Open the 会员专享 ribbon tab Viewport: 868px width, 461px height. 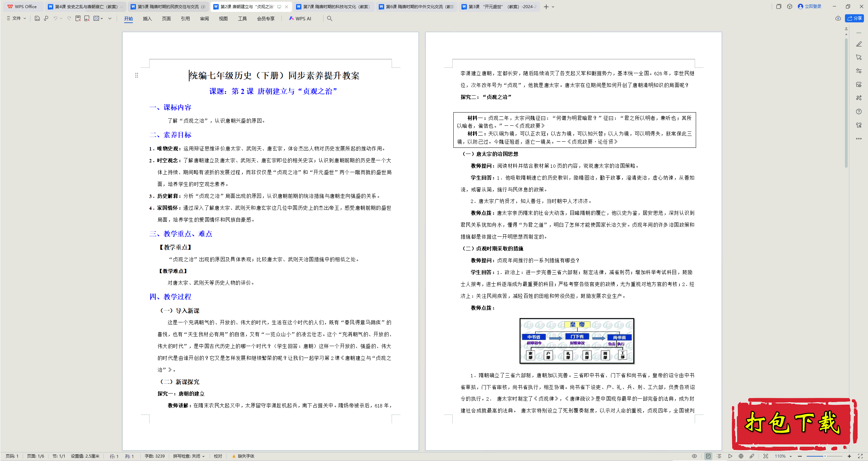click(265, 19)
